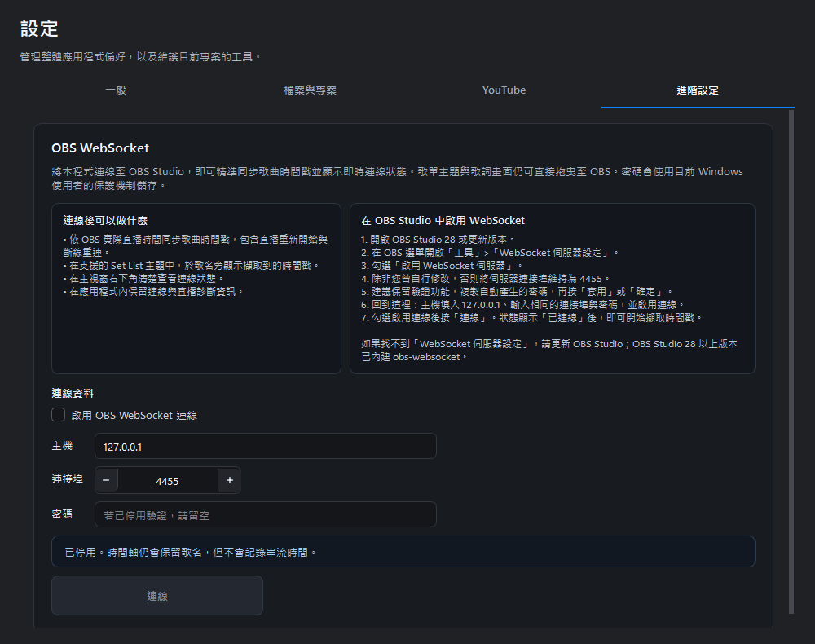This screenshot has height=644, width=815.
Task: Open the 檔案與專案 tab
Action: pos(310,90)
